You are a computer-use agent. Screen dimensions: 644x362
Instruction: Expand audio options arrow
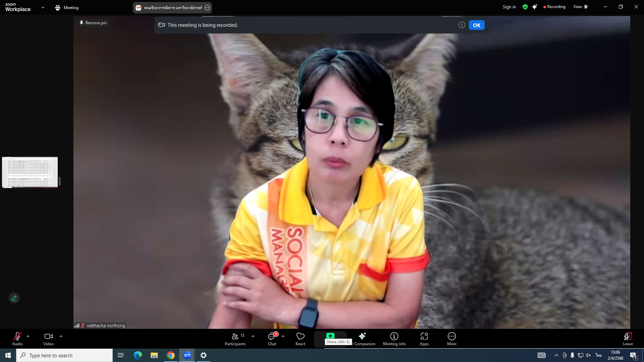28,336
